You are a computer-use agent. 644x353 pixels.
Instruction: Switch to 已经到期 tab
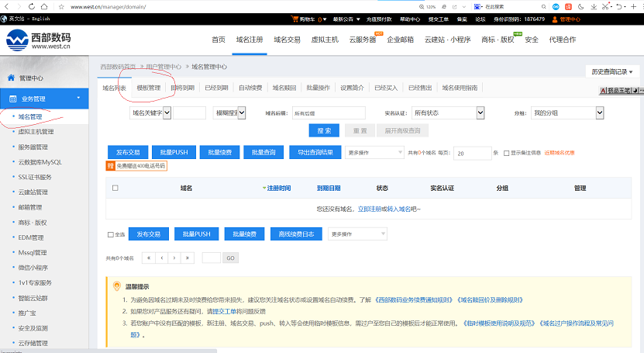point(216,88)
